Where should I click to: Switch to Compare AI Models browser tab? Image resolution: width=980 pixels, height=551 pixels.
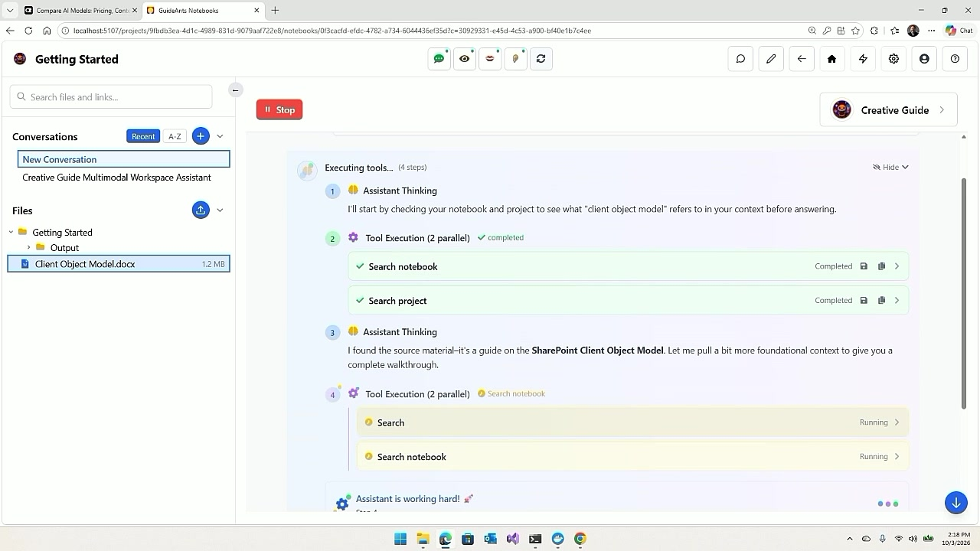pyautogui.click(x=77, y=10)
